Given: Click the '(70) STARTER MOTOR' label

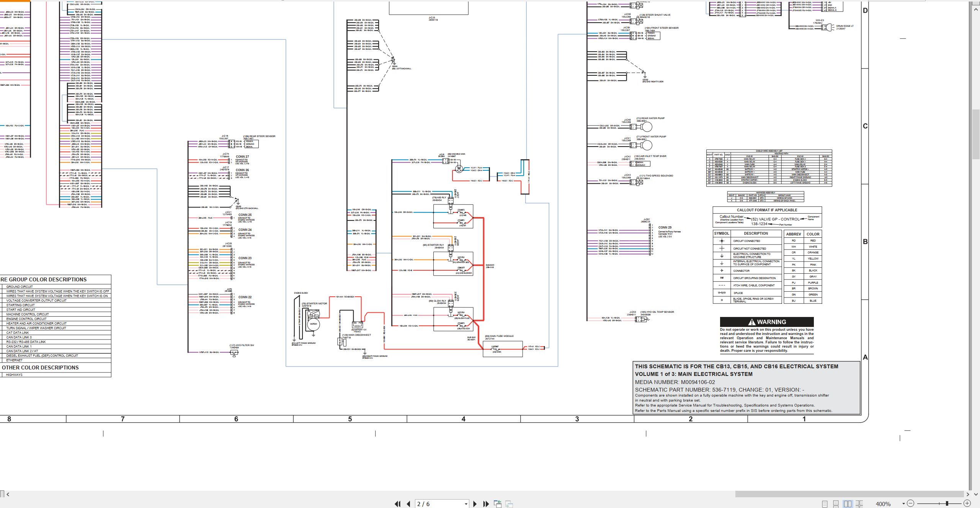Looking at the screenshot, I should point(315,304).
